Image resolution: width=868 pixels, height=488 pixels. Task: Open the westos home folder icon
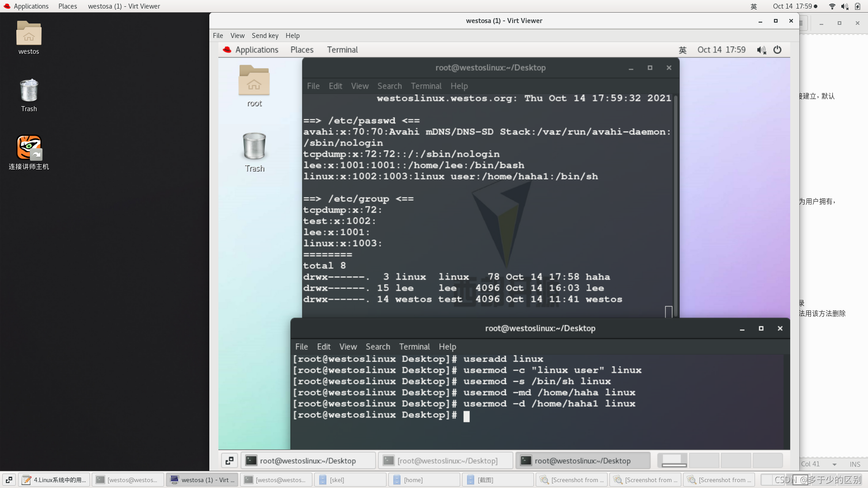(29, 33)
